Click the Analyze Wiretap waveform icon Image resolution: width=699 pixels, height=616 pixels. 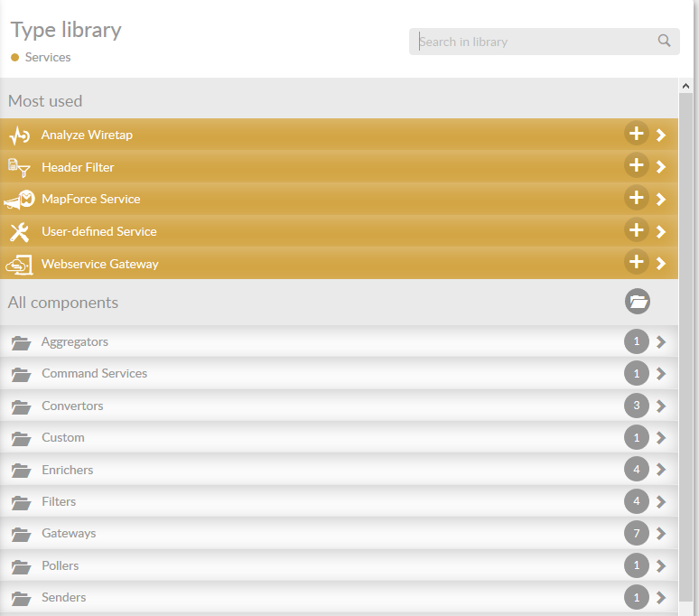20,135
